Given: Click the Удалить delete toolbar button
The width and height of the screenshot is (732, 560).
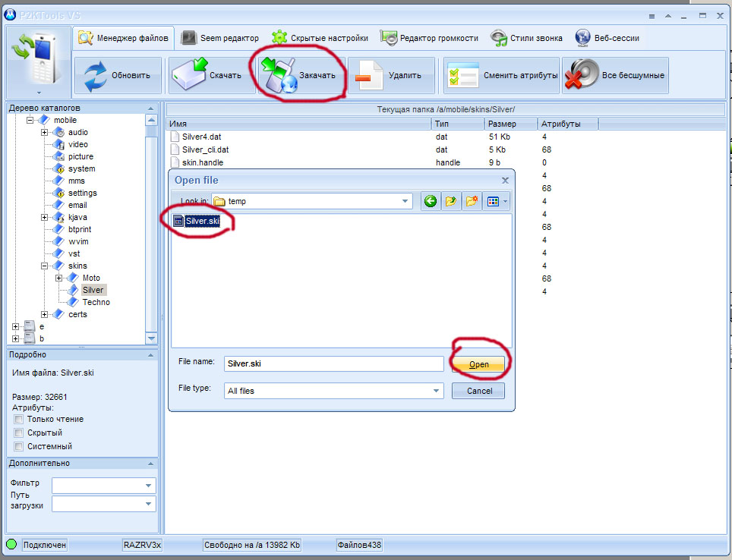Looking at the screenshot, I should click(x=391, y=75).
